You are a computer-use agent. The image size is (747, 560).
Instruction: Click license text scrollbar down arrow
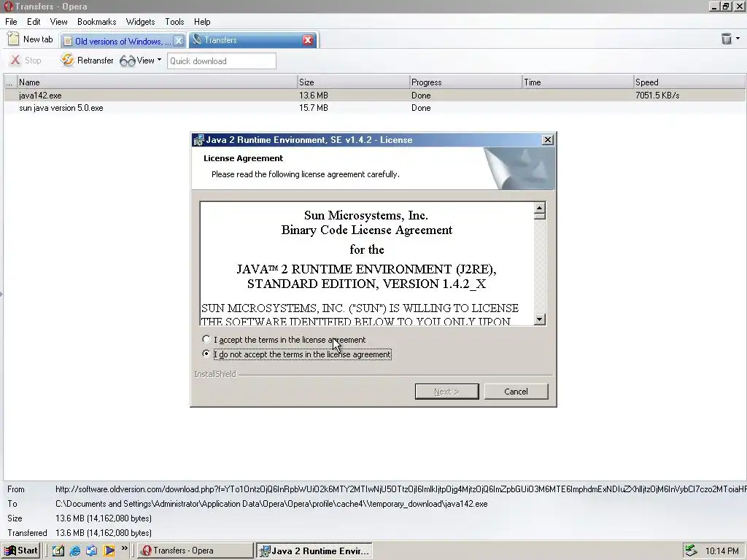pyautogui.click(x=539, y=319)
